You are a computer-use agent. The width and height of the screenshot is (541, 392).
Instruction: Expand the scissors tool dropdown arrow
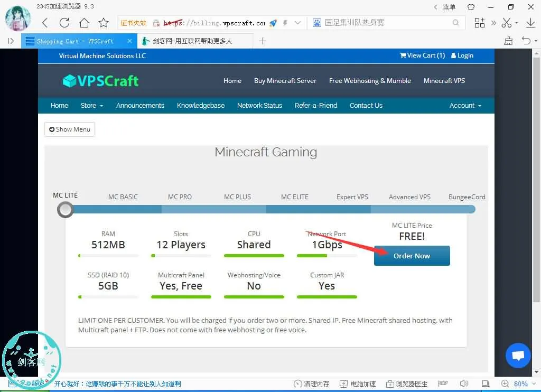click(x=517, y=23)
